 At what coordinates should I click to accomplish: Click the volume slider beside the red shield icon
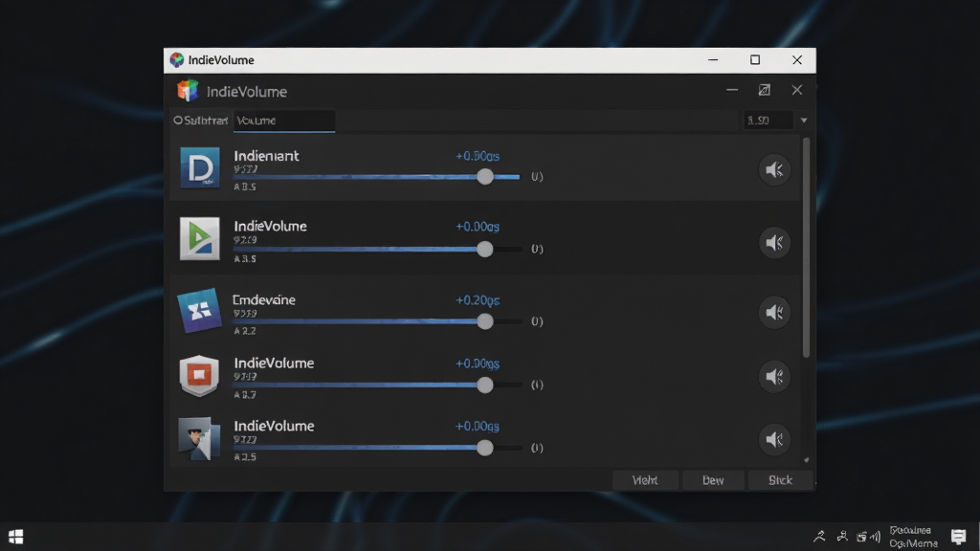[x=377, y=385]
